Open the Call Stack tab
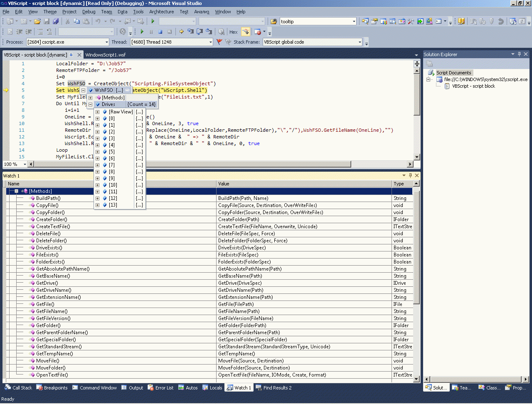532x404 pixels. 18,388
